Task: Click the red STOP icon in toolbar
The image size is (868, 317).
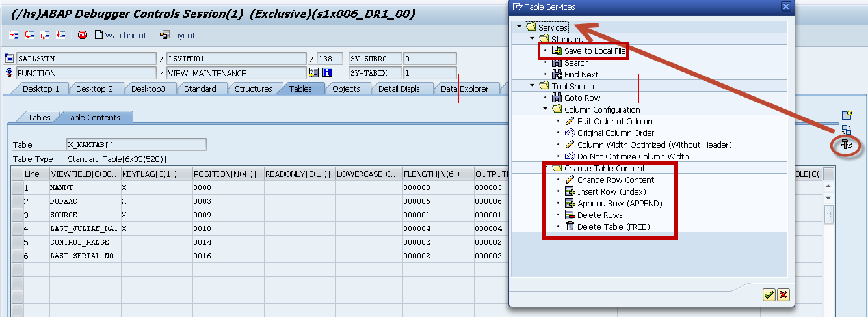Action: [x=83, y=35]
